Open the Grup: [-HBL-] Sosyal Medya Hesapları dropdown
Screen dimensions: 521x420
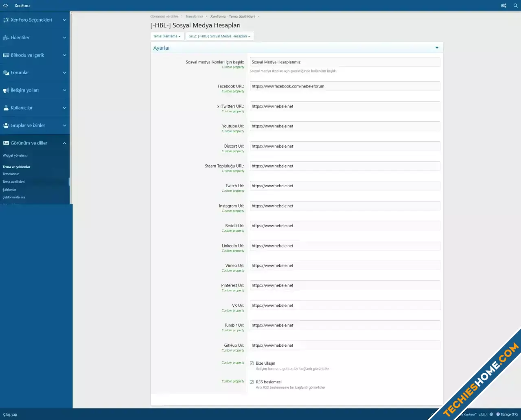pyautogui.click(x=219, y=36)
